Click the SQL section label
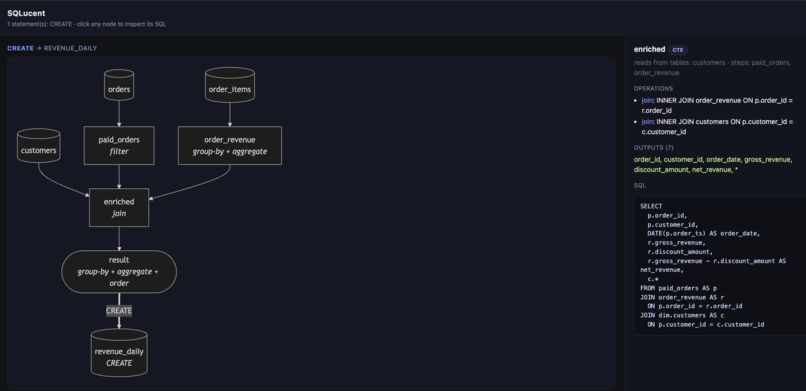Viewport: 806px width, 391px height. pos(640,185)
